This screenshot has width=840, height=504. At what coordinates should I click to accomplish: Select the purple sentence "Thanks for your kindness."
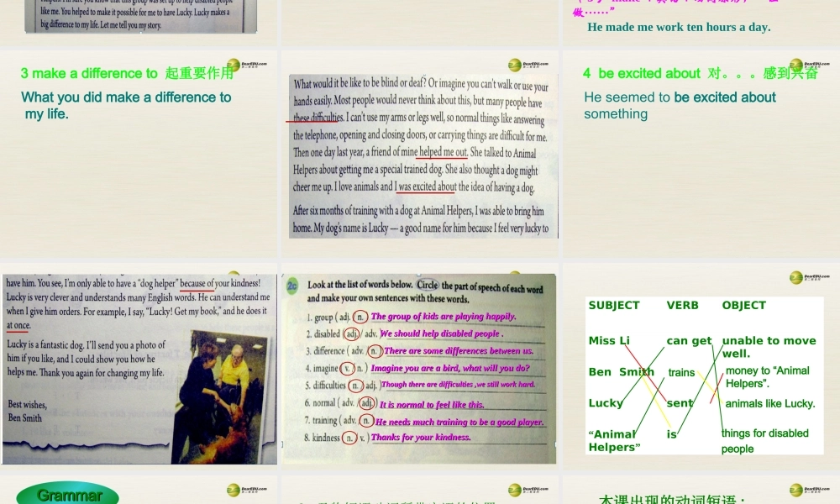click(x=421, y=438)
